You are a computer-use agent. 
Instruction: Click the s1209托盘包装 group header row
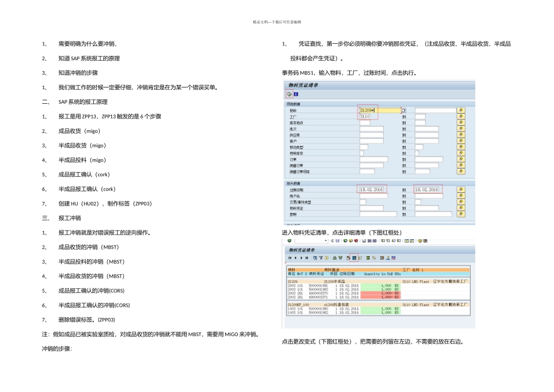coord(378,304)
